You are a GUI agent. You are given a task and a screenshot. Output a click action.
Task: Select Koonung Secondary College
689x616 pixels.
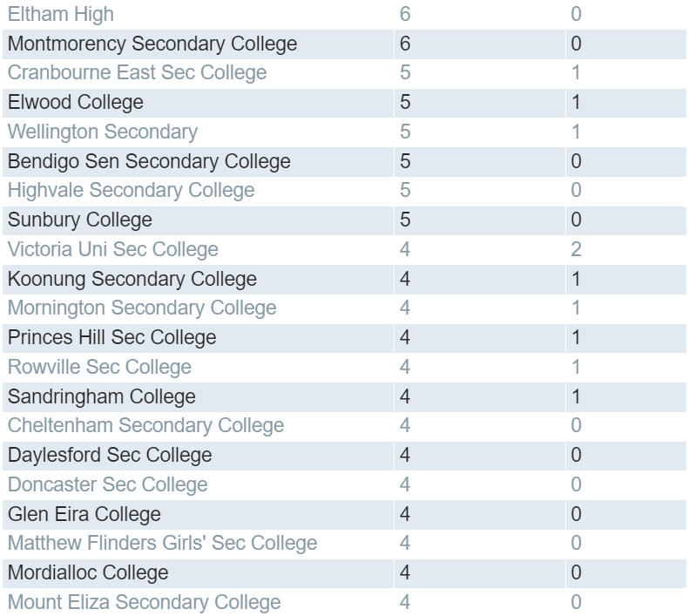point(132,279)
